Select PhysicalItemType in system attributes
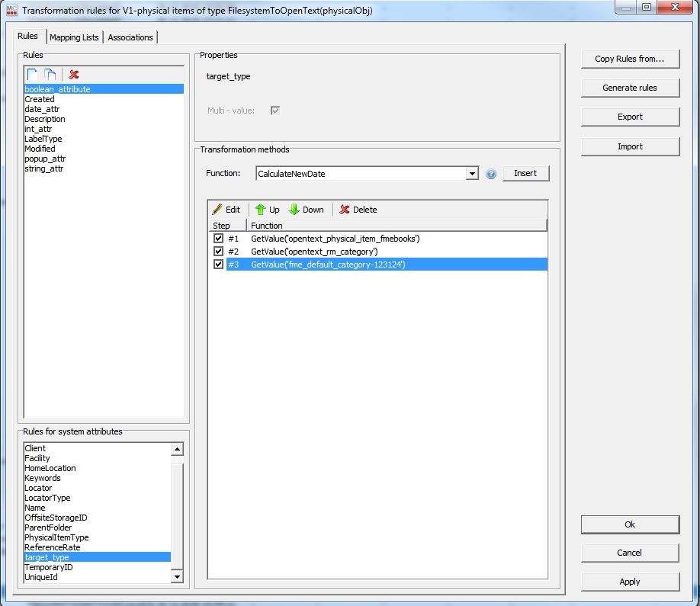This screenshot has height=606, width=700. pyautogui.click(x=56, y=537)
